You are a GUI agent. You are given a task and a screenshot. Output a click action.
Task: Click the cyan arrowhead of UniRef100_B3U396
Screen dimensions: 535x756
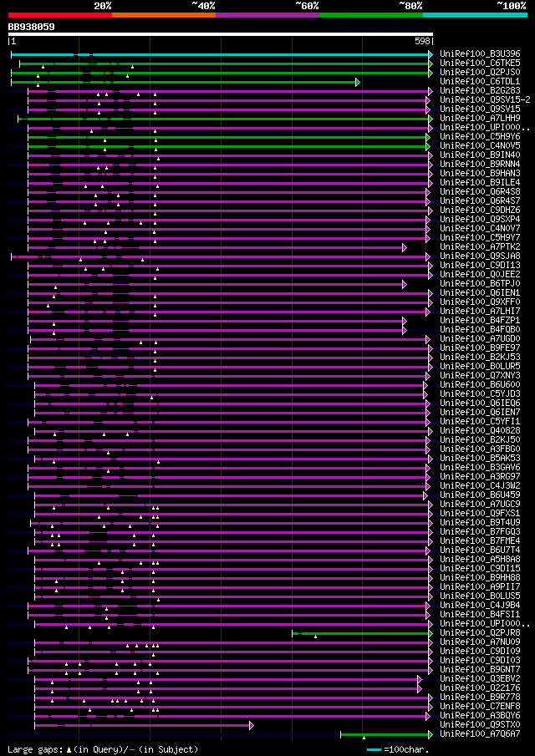tap(431, 54)
